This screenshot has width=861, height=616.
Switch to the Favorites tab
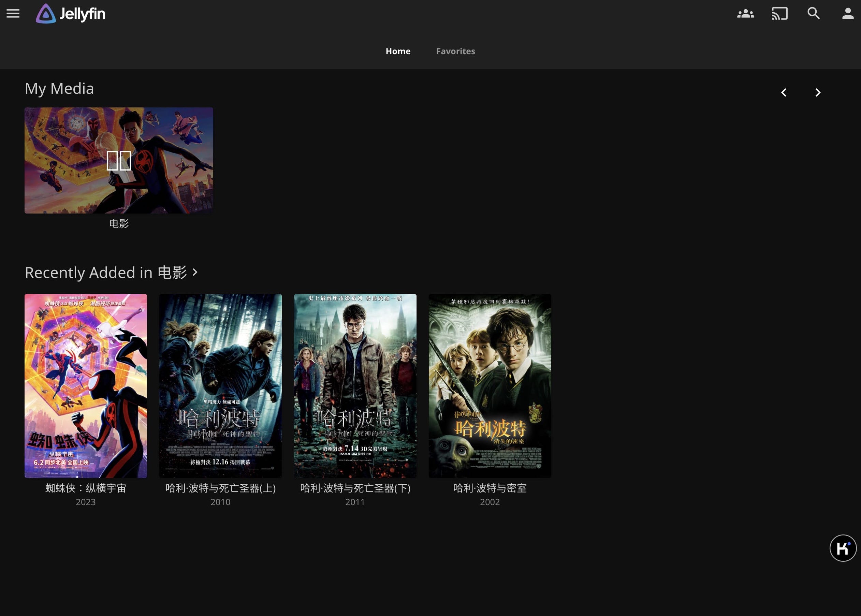pos(455,51)
